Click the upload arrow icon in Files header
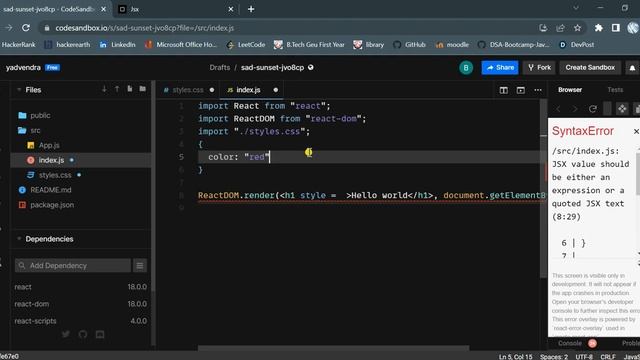Screen dimensions: 640x360 117,89
